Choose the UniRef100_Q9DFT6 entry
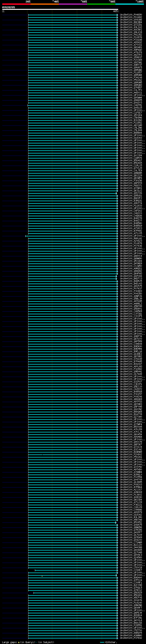 pos(131,336)
